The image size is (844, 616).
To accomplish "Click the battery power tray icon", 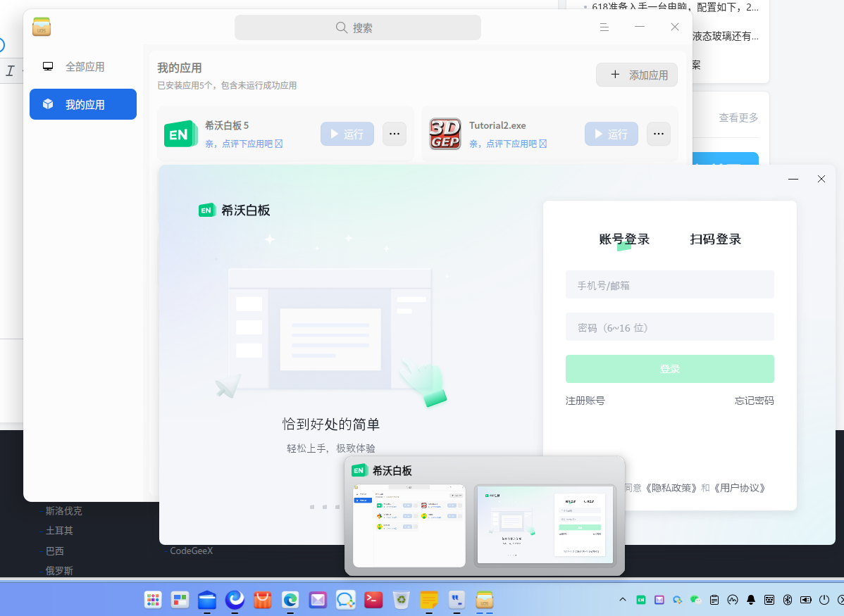I will (806, 600).
